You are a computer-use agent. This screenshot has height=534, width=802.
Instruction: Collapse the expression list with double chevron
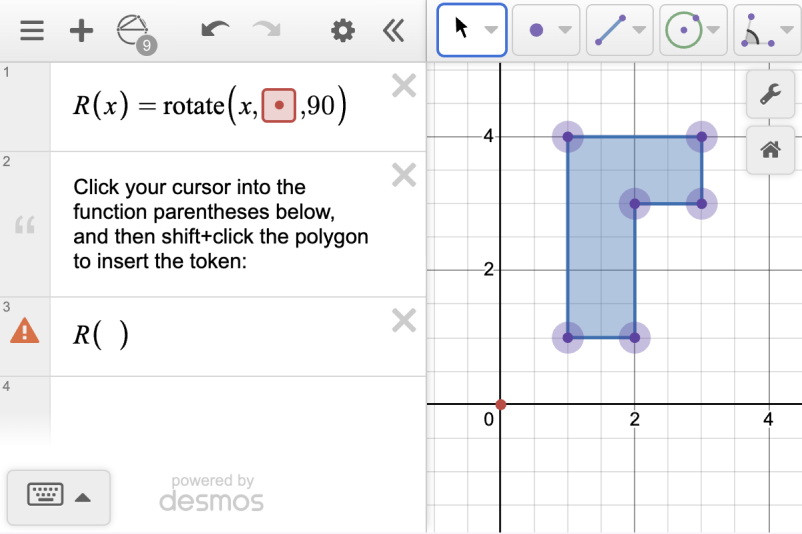394,31
